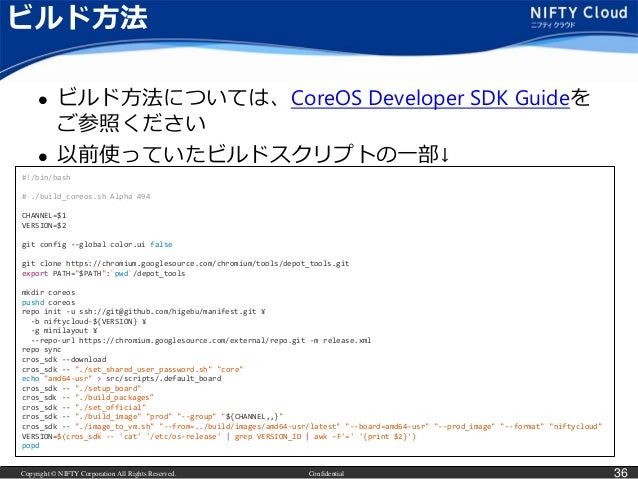Click the git clone depot_tools.git line
The image size is (638, 479).
coord(186,263)
